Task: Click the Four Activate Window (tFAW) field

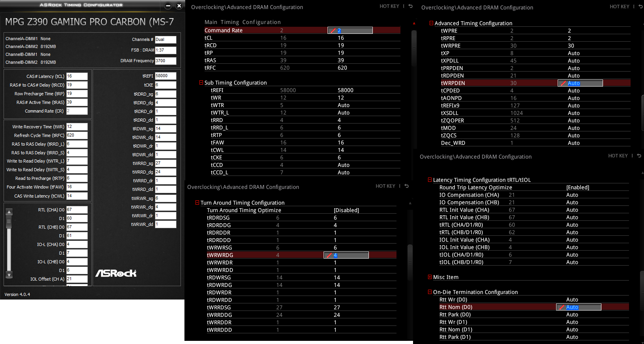Action: pos(77,187)
